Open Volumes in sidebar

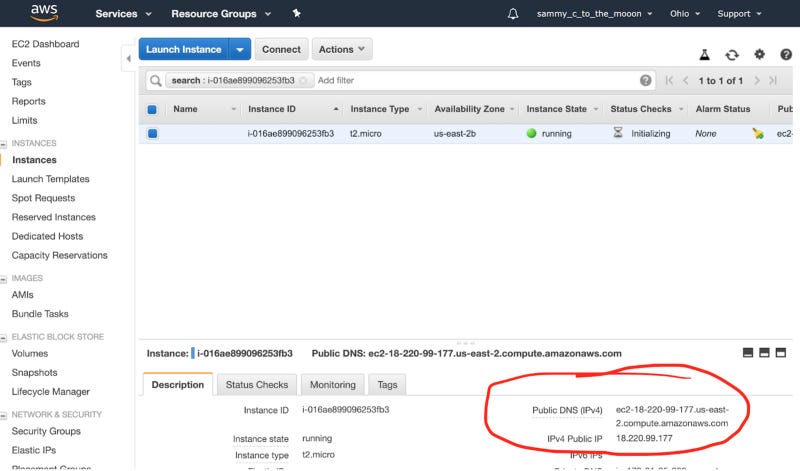(30, 353)
